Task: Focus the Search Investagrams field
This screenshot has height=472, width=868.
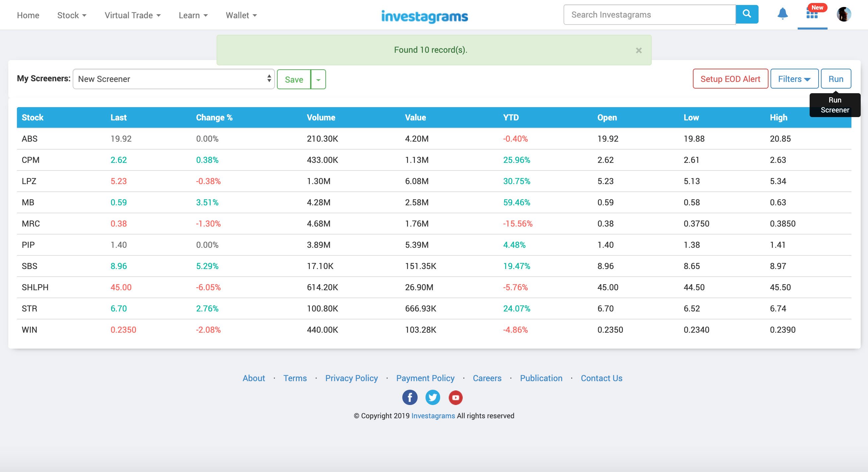Action: [x=649, y=15]
